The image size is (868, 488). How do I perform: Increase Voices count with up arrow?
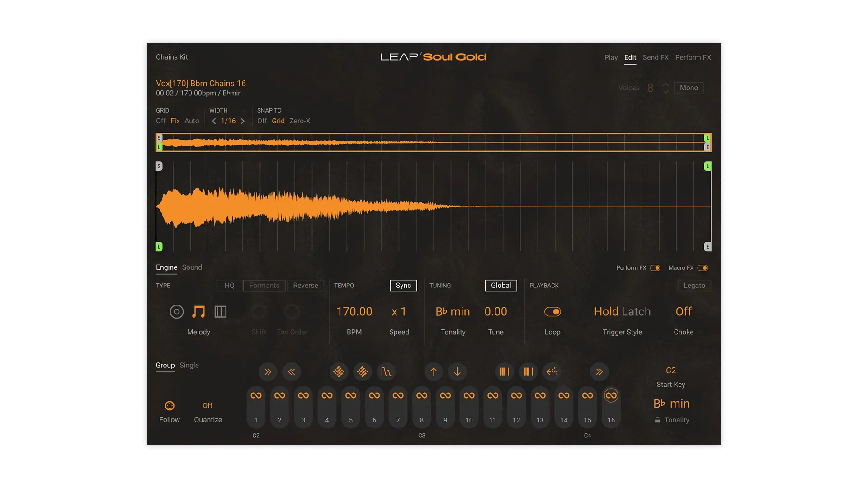666,84
